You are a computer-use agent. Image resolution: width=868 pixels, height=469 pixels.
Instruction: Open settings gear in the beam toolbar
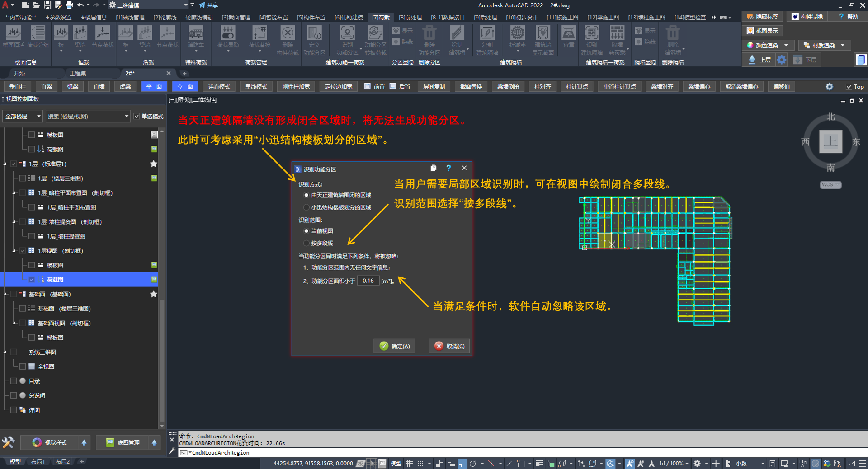(829, 87)
